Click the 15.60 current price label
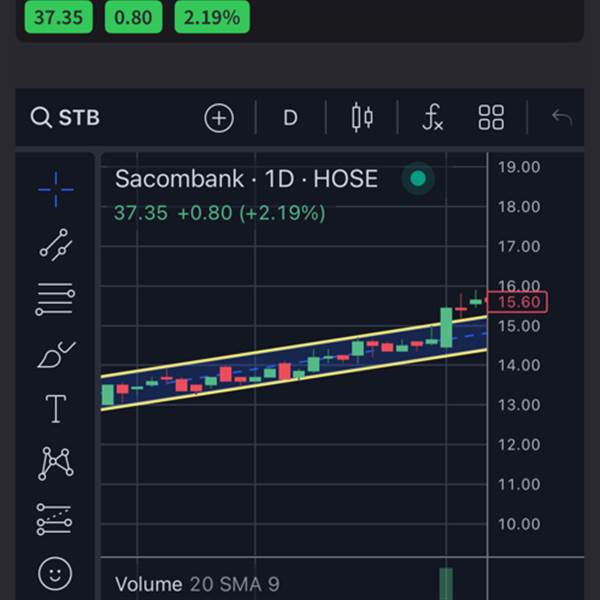This screenshot has height=600, width=600. pyautogui.click(x=518, y=302)
